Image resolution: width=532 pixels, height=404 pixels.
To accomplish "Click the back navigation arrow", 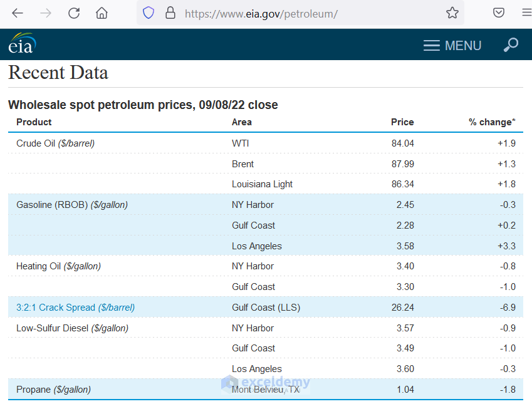I will click(x=17, y=12).
